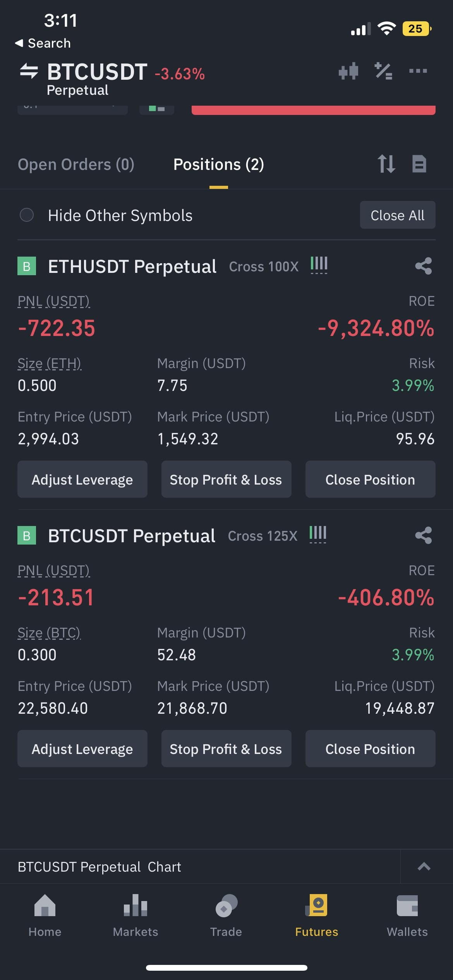Tap the up-down sort arrows icon
The image size is (453, 980).
pos(386,164)
